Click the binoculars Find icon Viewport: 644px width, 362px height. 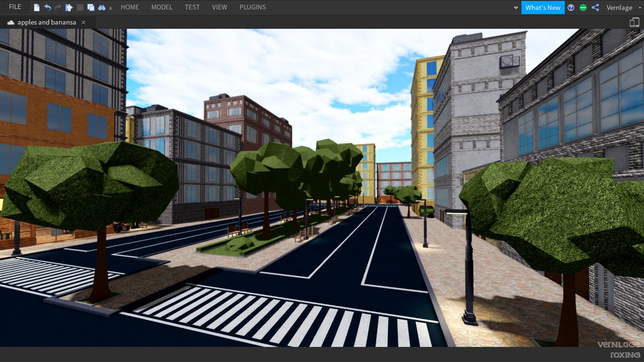(102, 8)
